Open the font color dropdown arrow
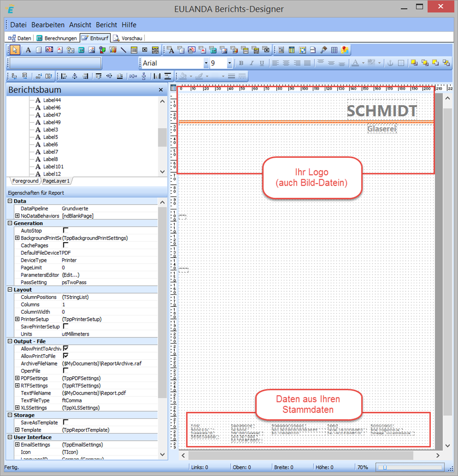 point(363,63)
